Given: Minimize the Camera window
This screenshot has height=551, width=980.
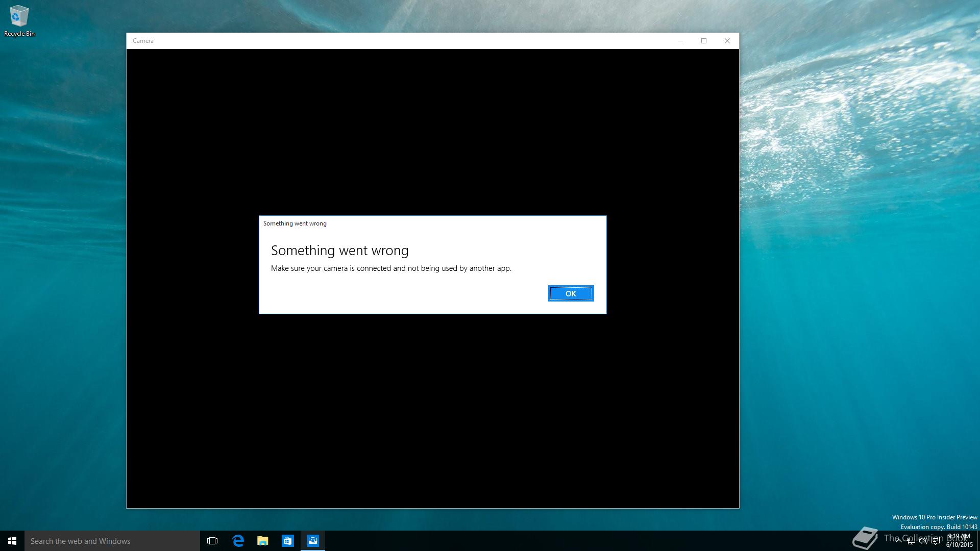Looking at the screenshot, I should click(680, 41).
